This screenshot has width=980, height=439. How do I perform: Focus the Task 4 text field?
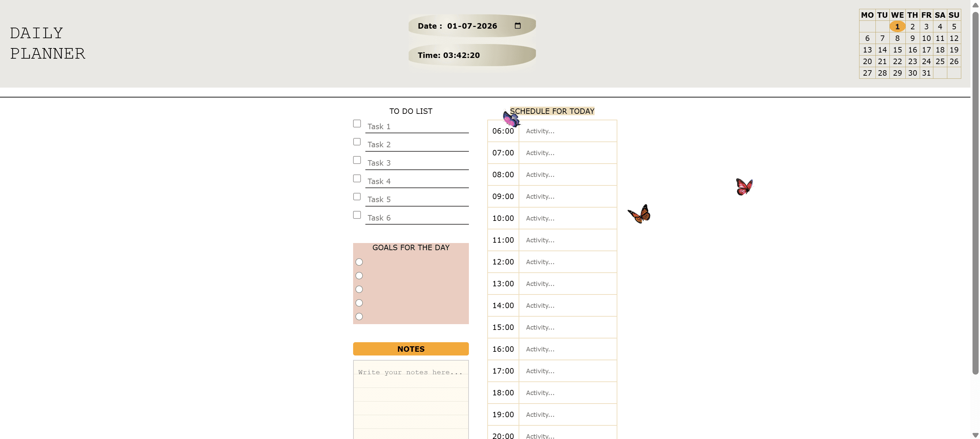(x=417, y=181)
